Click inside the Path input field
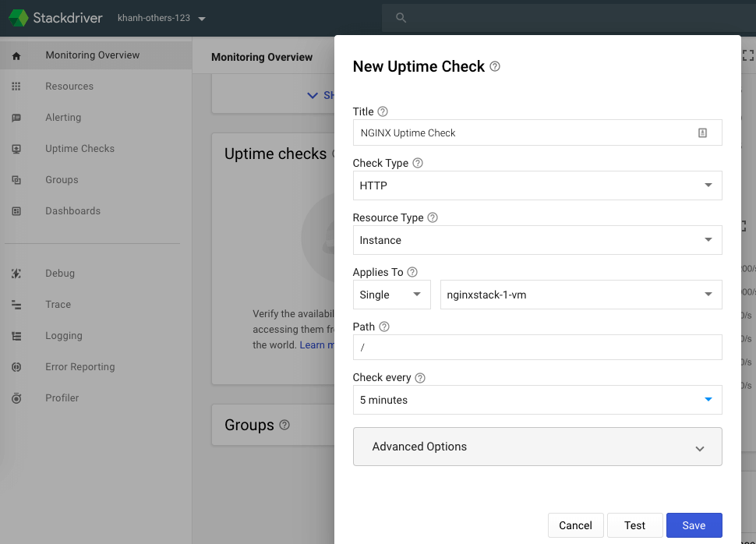756x544 pixels. pyautogui.click(x=537, y=345)
